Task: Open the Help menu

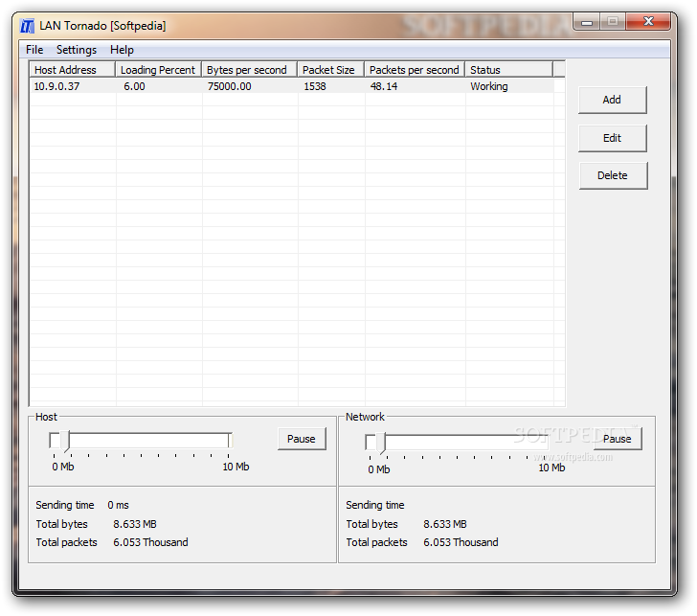Action: (x=122, y=50)
